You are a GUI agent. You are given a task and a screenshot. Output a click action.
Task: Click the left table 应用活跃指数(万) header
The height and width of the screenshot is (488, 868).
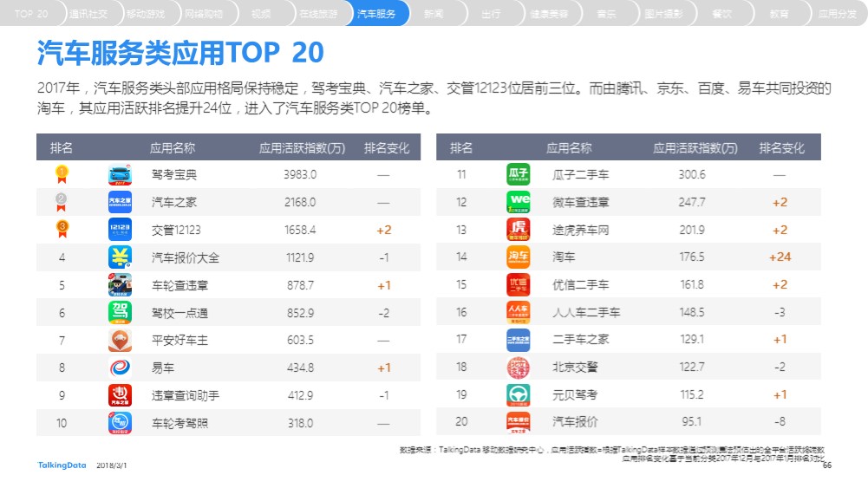pos(303,147)
